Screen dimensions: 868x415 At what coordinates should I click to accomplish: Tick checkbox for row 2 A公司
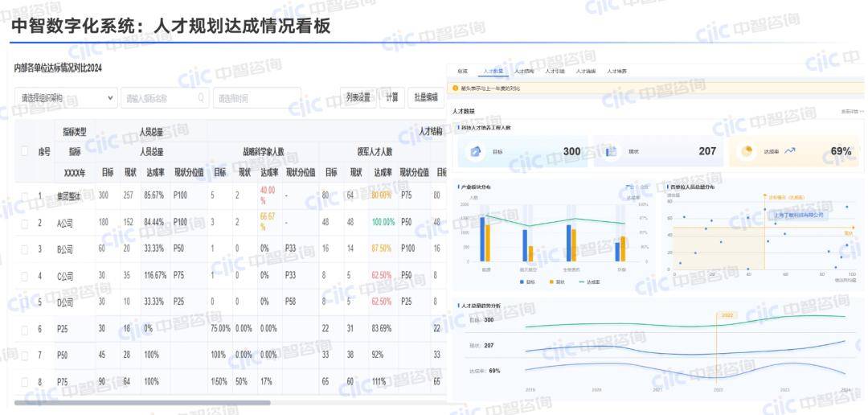tap(25, 223)
